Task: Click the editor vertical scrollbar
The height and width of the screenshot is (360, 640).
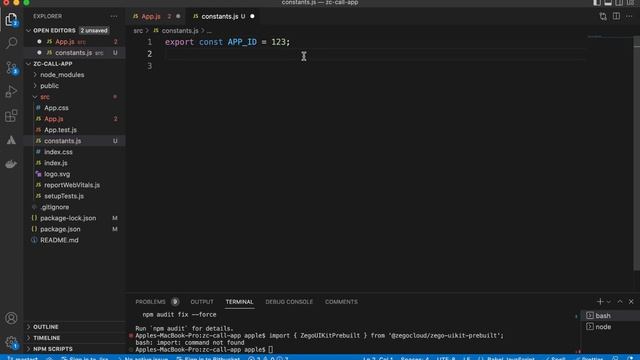Action: point(636,153)
